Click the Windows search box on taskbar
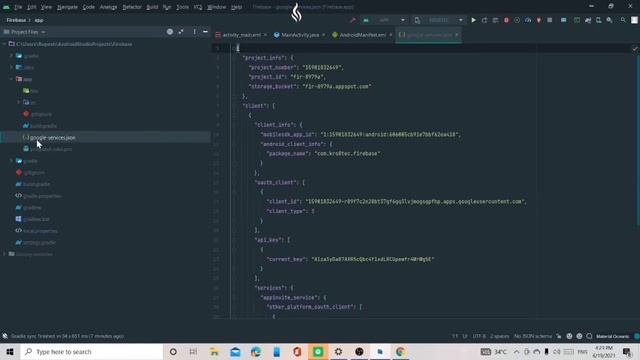640x360 pixels. coord(92,351)
